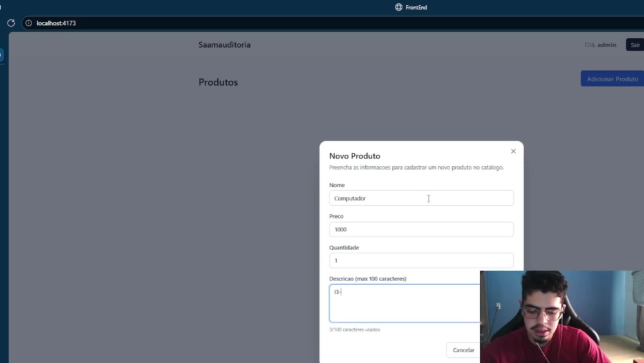
Task: Open the Saamauditoria brand link
Action: [224, 44]
